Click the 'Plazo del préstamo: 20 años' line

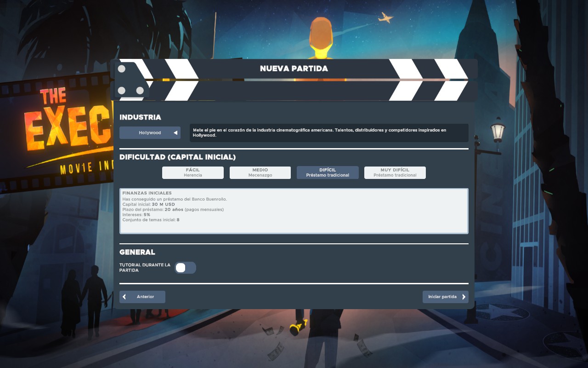173,209
